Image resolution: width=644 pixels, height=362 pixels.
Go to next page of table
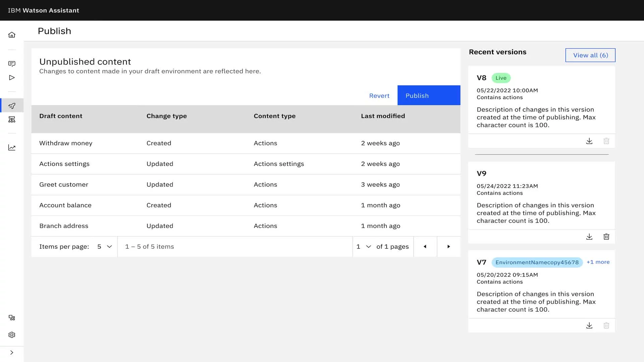pos(449,247)
